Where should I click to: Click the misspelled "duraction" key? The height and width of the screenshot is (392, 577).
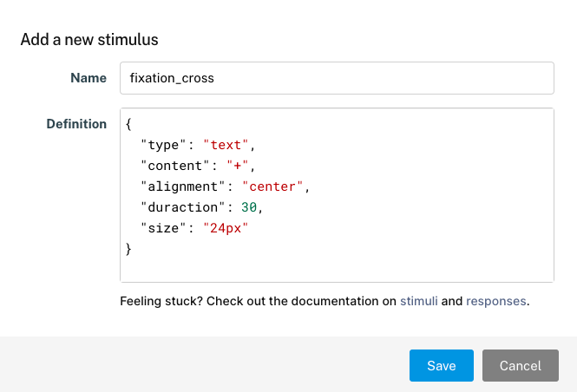click(x=183, y=207)
